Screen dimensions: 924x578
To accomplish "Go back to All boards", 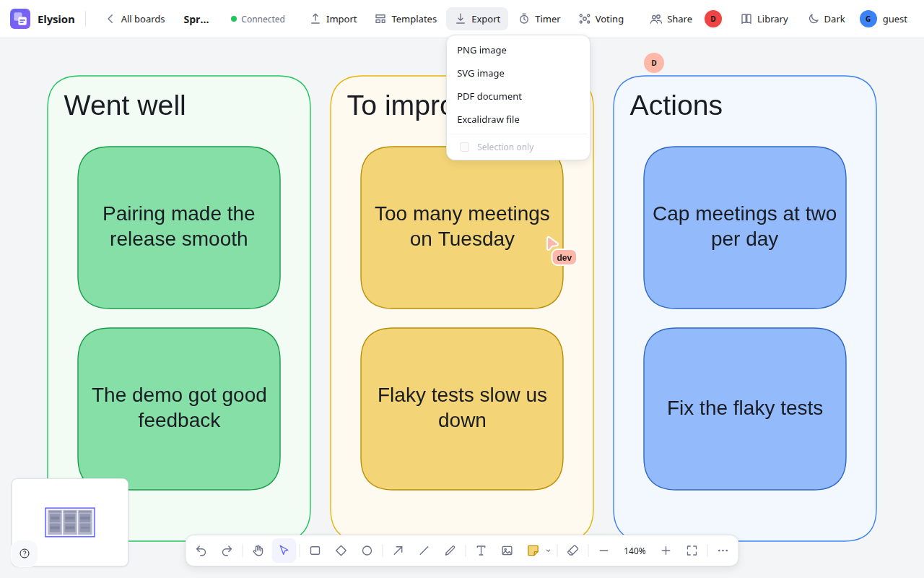I will [135, 19].
